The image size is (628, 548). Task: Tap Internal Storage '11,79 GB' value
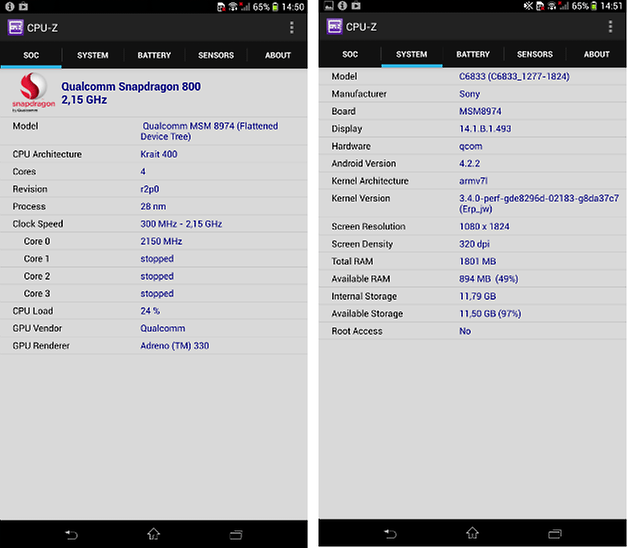click(477, 296)
